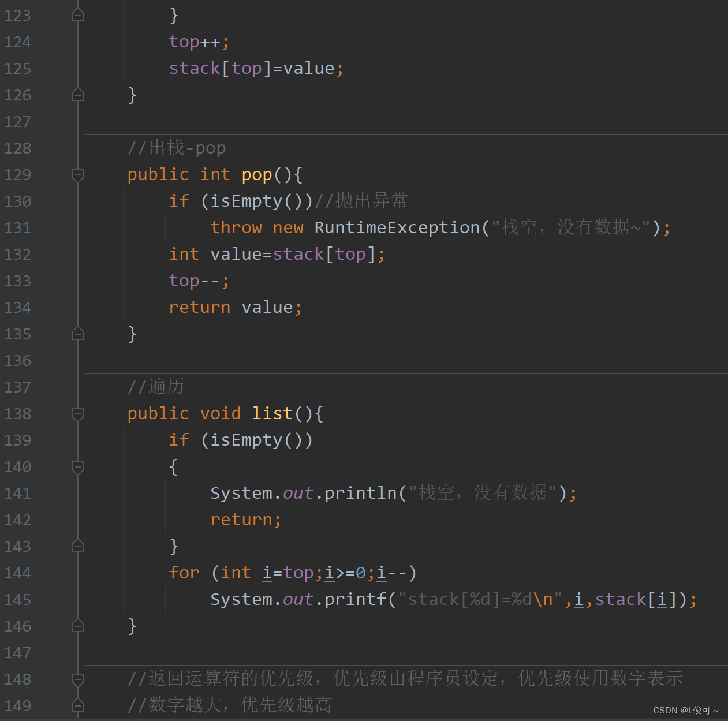Click the fold-end gutter icon at line 149

[x=77, y=705]
